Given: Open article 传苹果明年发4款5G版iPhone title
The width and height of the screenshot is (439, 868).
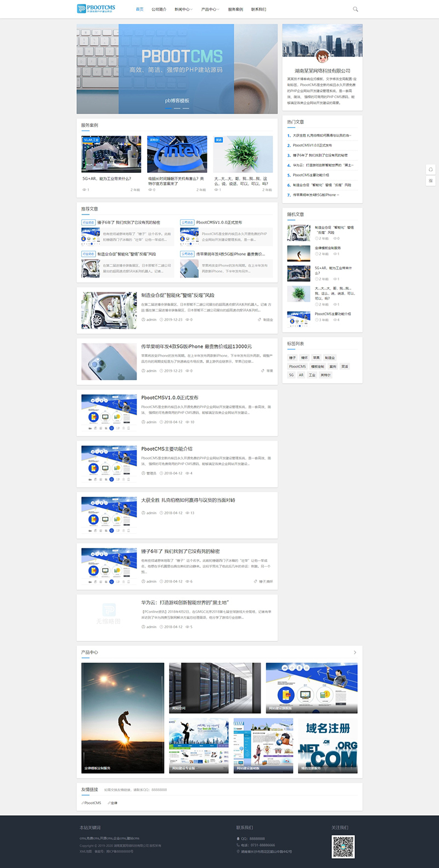Looking at the screenshot, I should [196, 347].
